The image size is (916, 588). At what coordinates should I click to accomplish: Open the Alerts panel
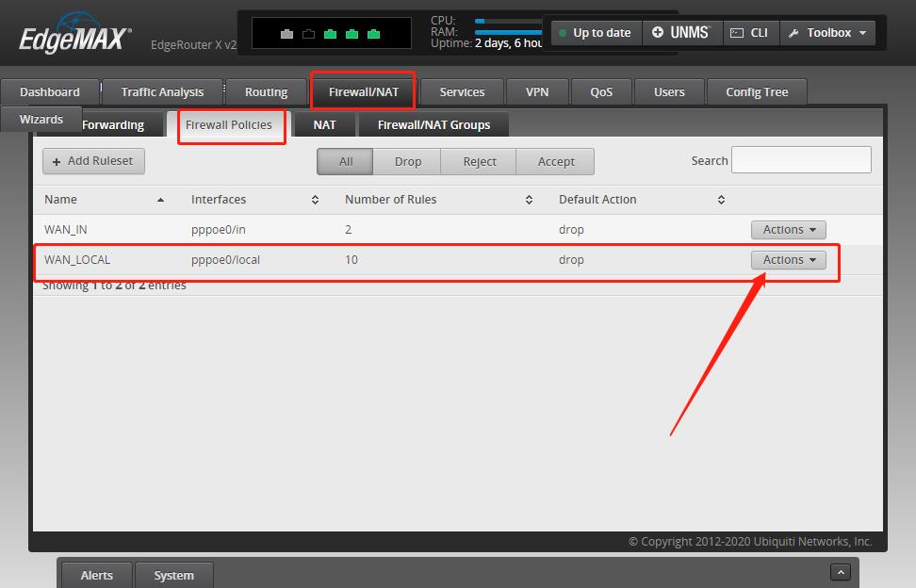click(95, 575)
